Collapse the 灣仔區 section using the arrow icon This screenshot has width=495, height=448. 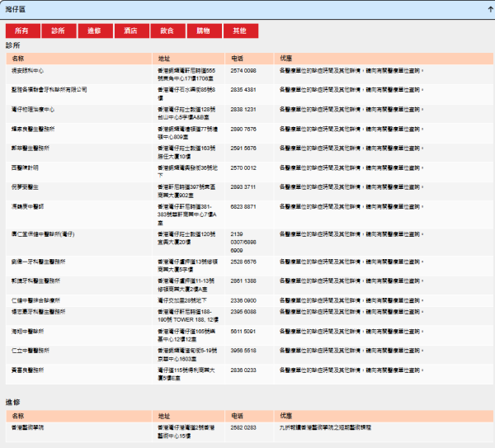pyautogui.click(x=487, y=6)
